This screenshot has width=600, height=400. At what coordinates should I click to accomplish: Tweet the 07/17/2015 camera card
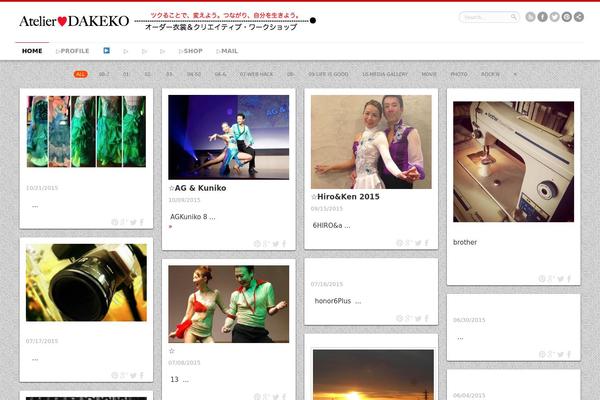[133, 375]
